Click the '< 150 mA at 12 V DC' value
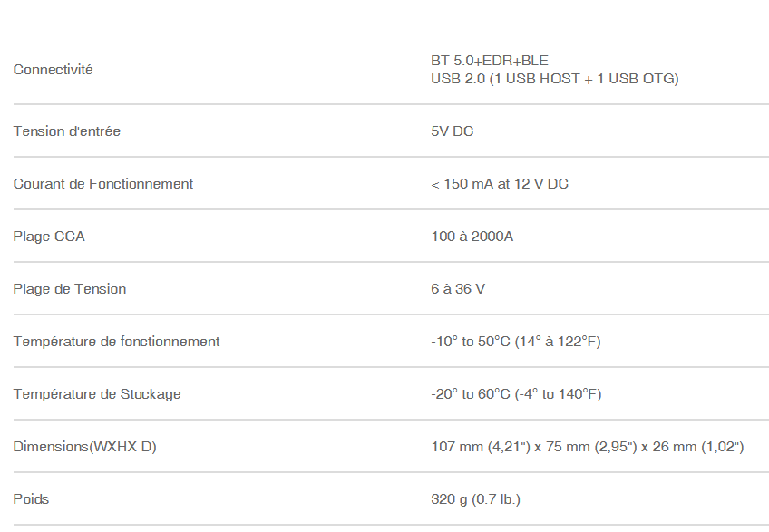 click(x=500, y=184)
